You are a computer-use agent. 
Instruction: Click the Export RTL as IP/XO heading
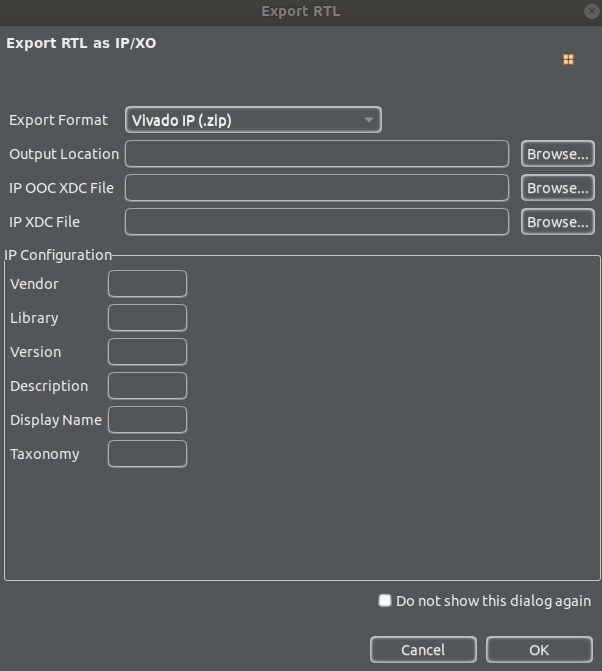(x=81, y=43)
